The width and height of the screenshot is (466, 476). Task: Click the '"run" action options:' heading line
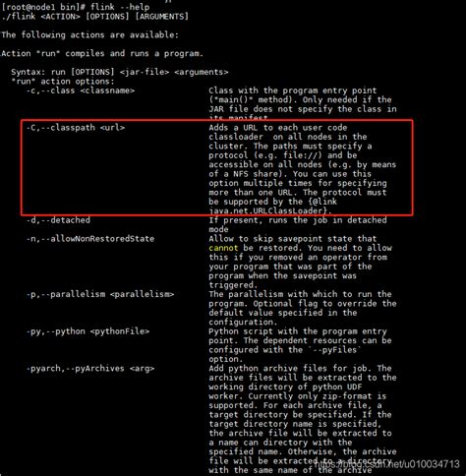pyautogui.click(x=63, y=82)
